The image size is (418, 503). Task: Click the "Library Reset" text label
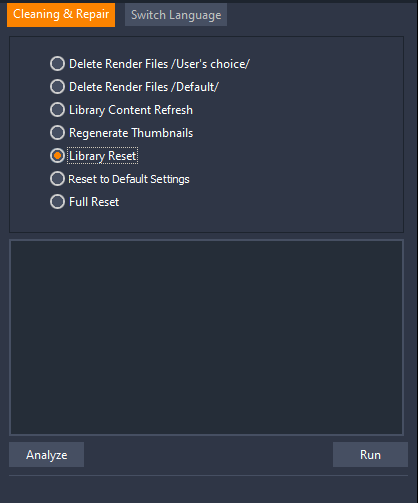pyautogui.click(x=102, y=156)
